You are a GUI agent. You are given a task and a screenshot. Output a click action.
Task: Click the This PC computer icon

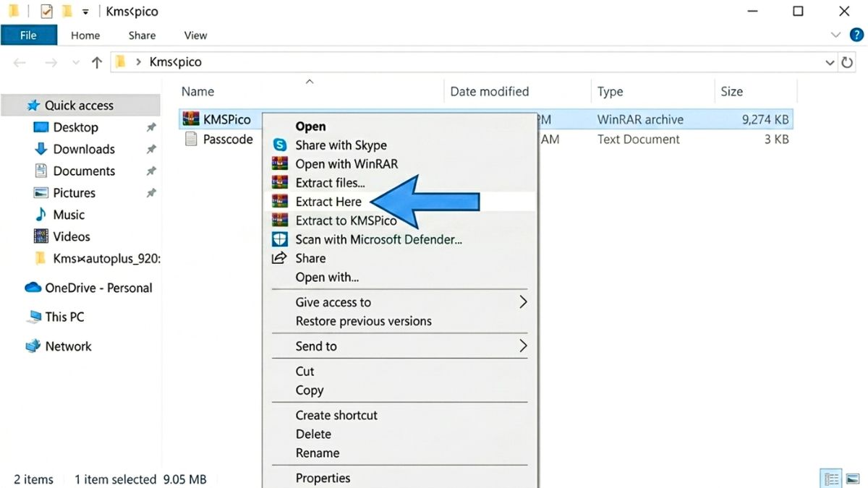[33, 317]
